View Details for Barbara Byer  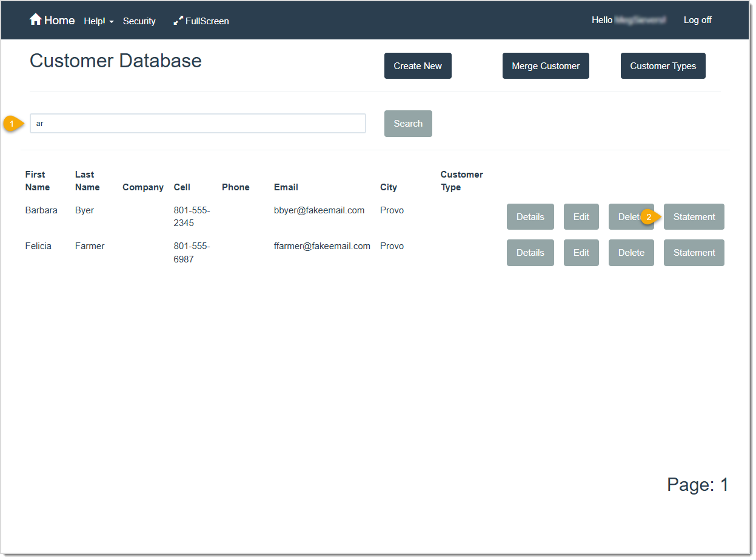pyautogui.click(x=530, y=216)
